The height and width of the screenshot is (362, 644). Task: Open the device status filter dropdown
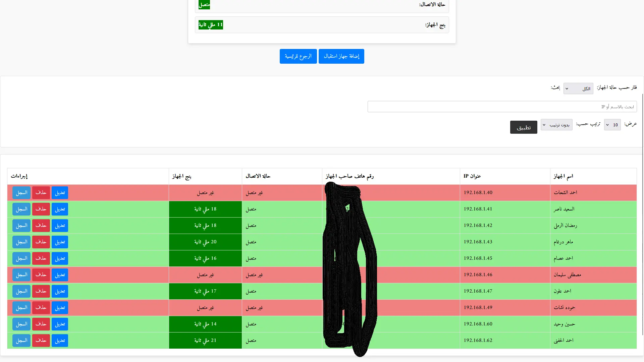coord(578,88)
